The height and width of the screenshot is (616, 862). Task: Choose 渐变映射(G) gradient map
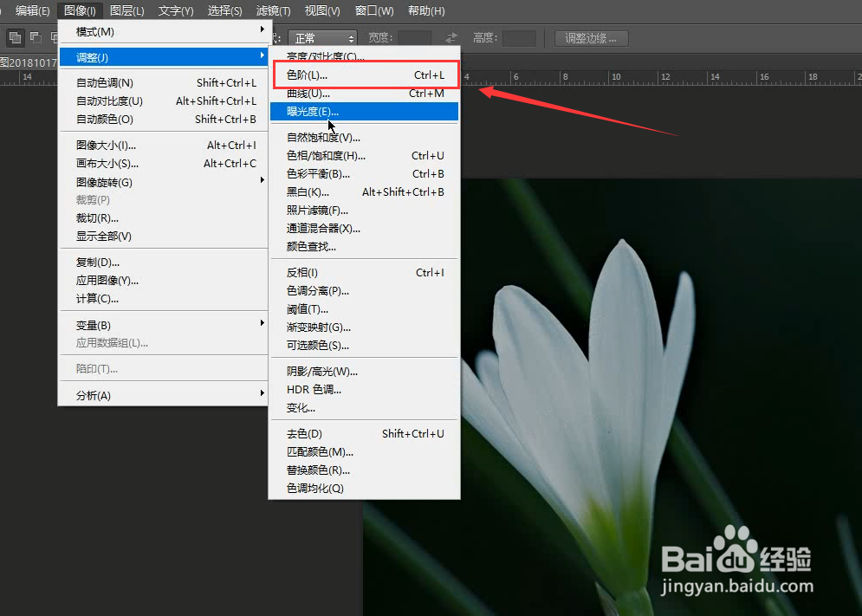pos(365,327)
